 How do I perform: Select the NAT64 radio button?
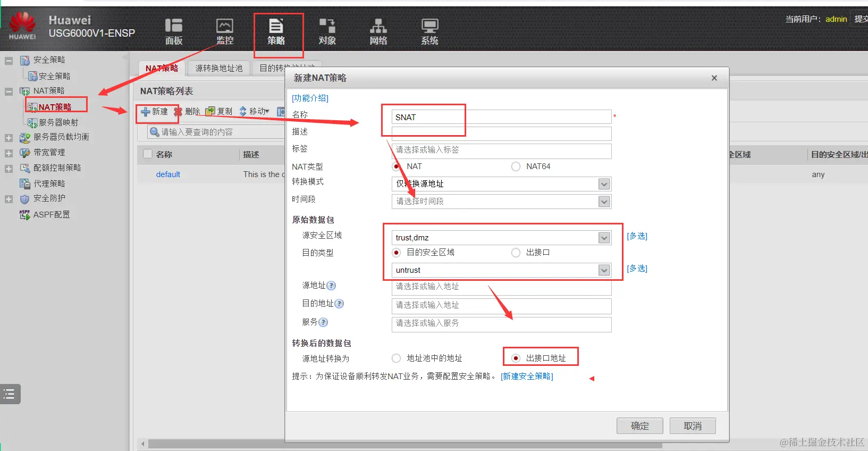click(x=516, y=166)
